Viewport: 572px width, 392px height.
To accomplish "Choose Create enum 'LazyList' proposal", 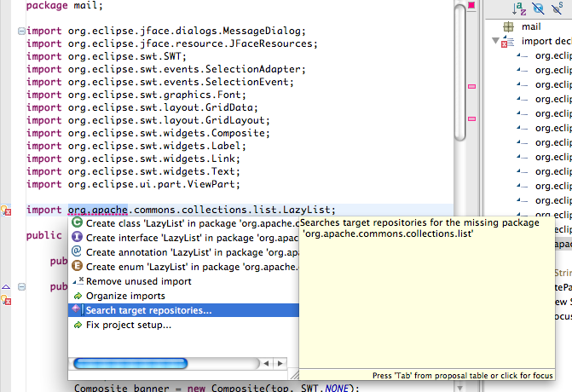I will (x=183, y=267).
